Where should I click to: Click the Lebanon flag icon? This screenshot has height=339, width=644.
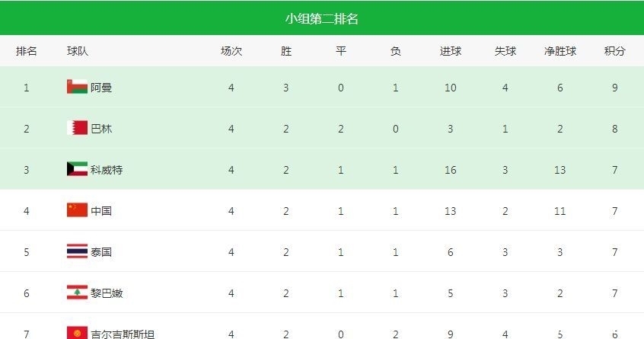click(77, 292)
